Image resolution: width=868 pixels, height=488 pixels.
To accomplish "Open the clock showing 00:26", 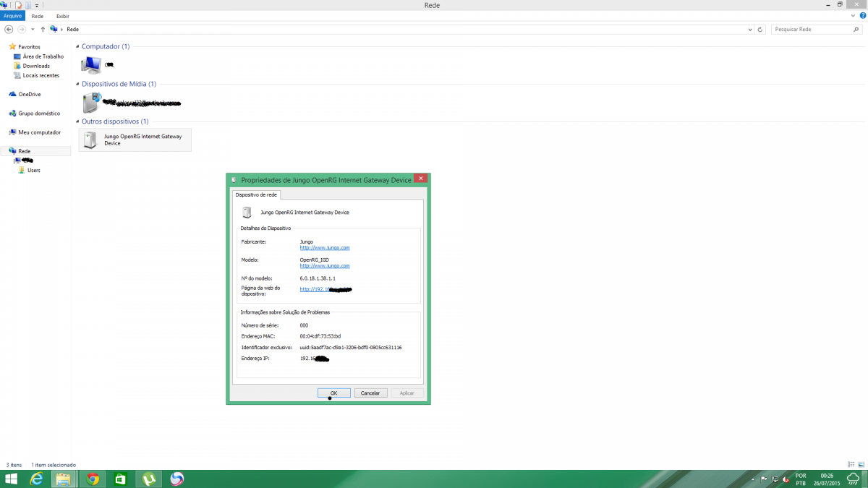I will coord(828,479).
